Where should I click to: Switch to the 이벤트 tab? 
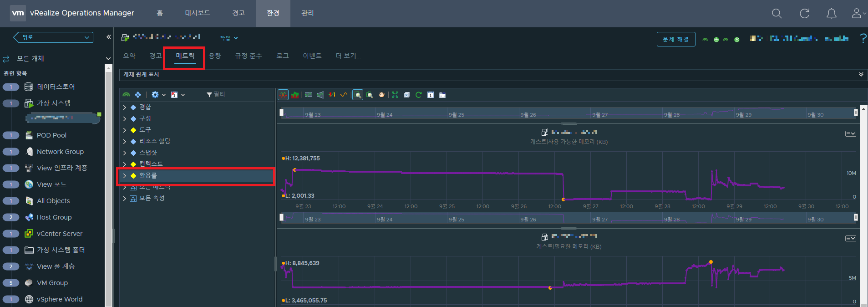click(312, 56)
